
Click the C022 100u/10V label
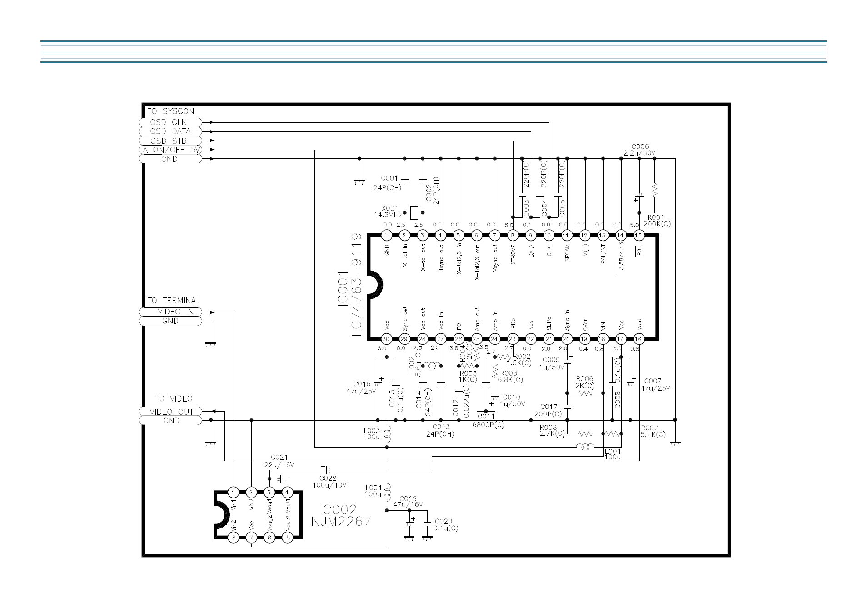point(329,482)
